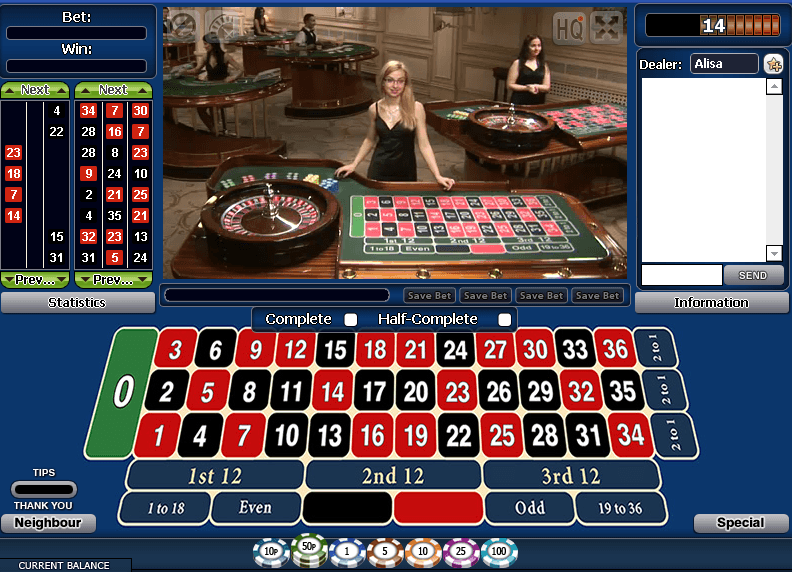Open the Statistics tab
This screenshot has height=572, width=792.
pyautogui.click(x=77, y=303)
